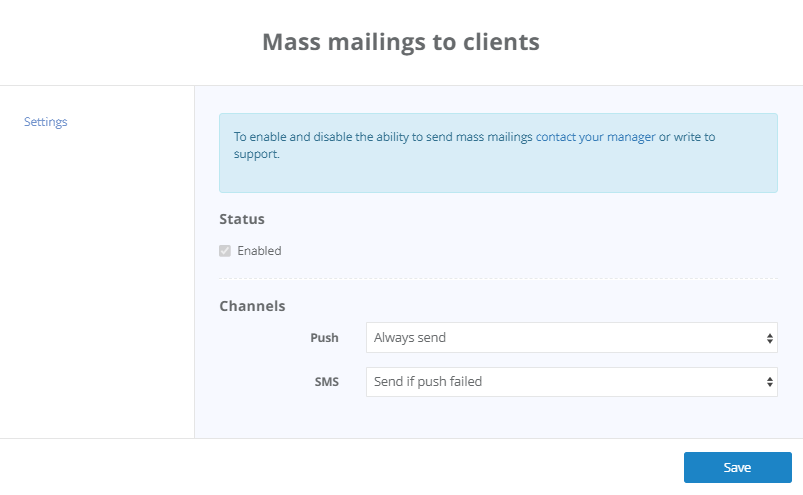Click the checkmark icon beside Enabled

(x=225, y=251)
